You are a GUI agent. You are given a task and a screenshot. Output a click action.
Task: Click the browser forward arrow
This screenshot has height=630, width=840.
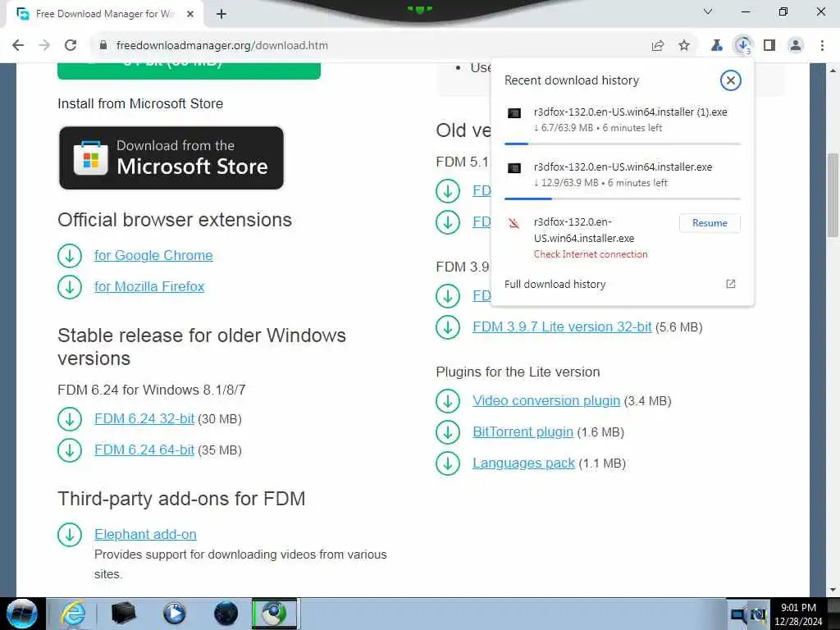pos(44,46)
